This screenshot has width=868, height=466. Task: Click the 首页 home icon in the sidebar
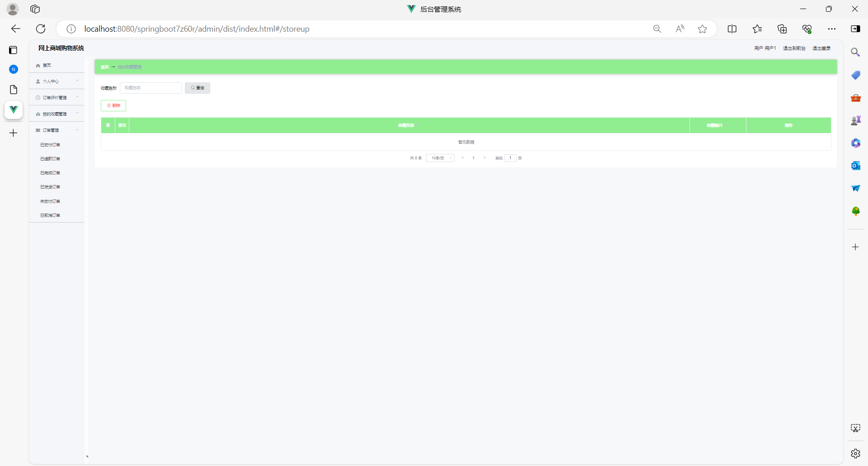(38, 65)
